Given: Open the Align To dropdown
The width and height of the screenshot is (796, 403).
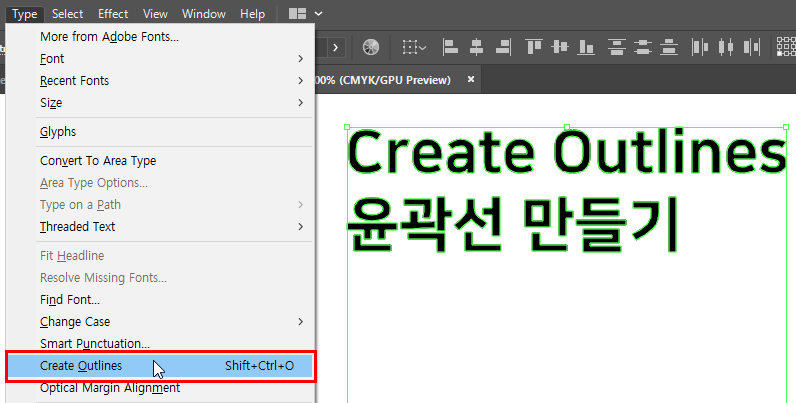Looking at the screenshot, I should click(413, 47).
